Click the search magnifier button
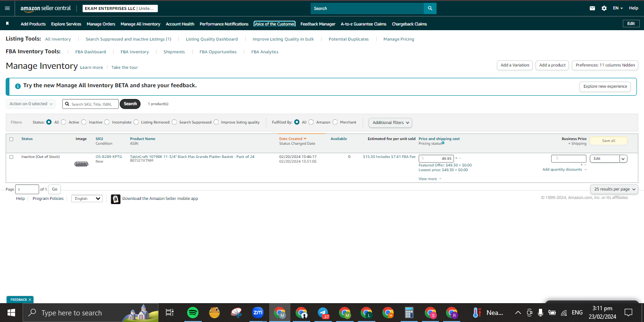This screenshot has width=644, height=322. (x=430, y=8)
